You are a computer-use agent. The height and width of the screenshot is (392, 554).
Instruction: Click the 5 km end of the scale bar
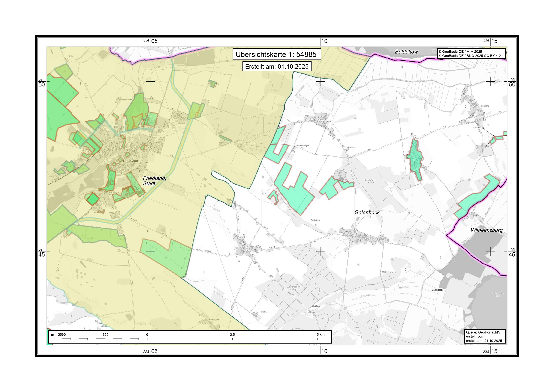tap(320, 334)
